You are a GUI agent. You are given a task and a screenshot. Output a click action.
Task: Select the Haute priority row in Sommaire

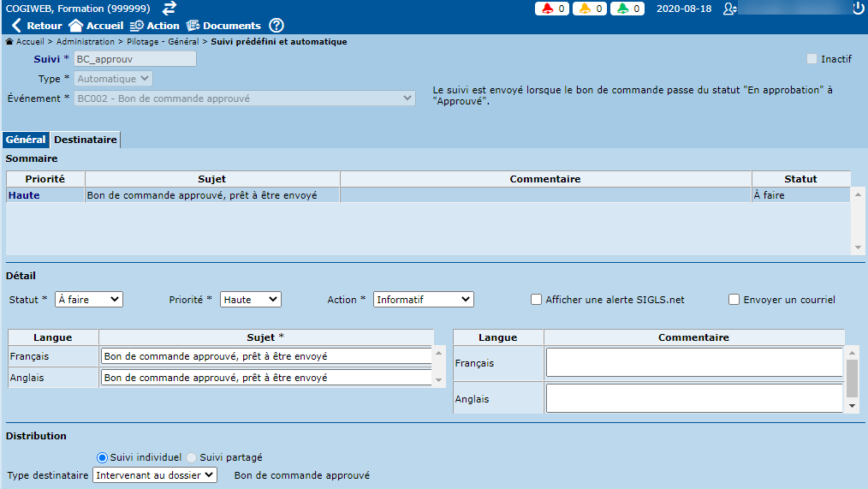pyautogui.click(x=171, y=195)
